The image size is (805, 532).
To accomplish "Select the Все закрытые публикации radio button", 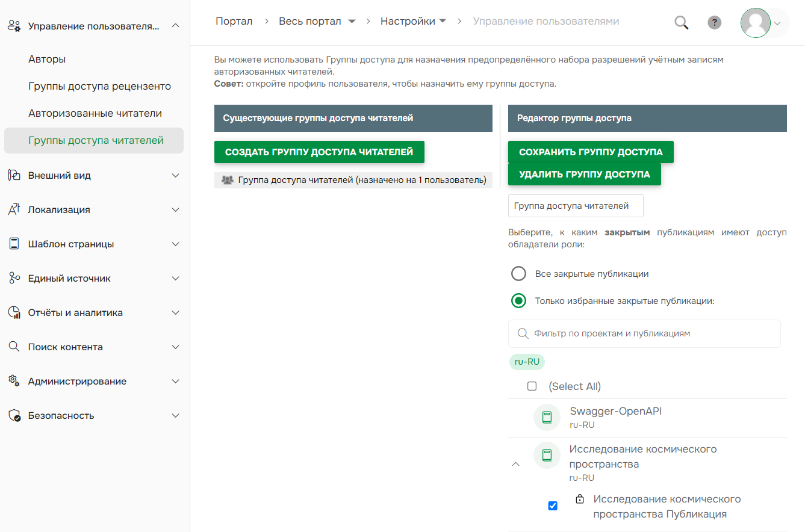I will click(518, 273).
